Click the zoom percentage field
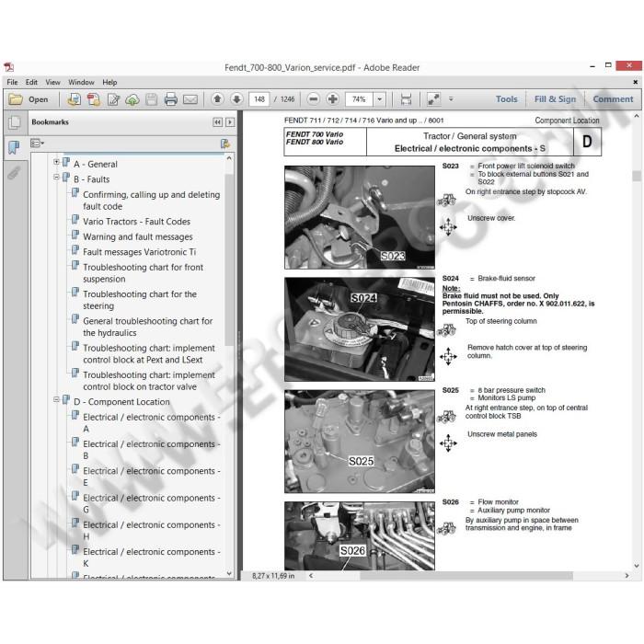Screen dimensions: 644x644 (359, 99)
